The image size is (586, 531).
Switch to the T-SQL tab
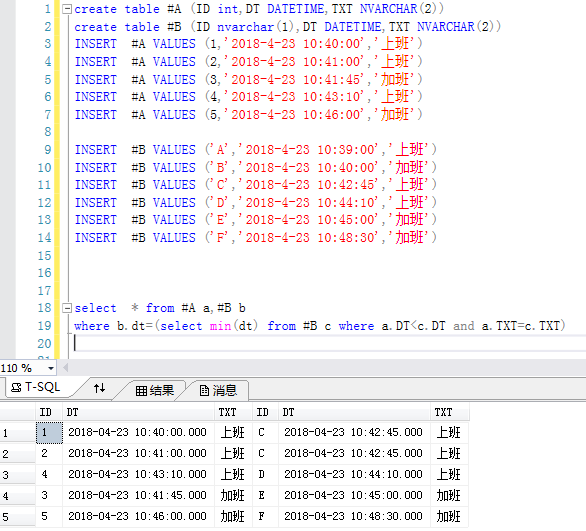36,388
